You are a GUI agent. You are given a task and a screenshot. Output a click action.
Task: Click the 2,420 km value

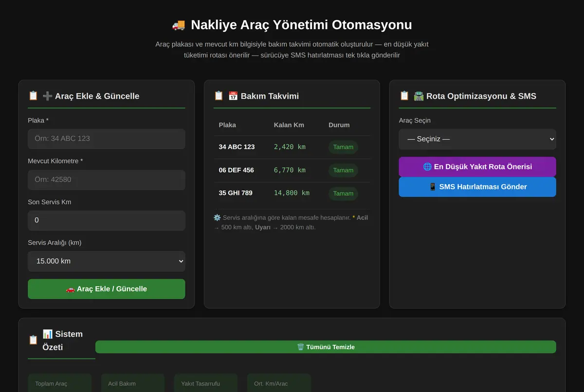(290, 147)
